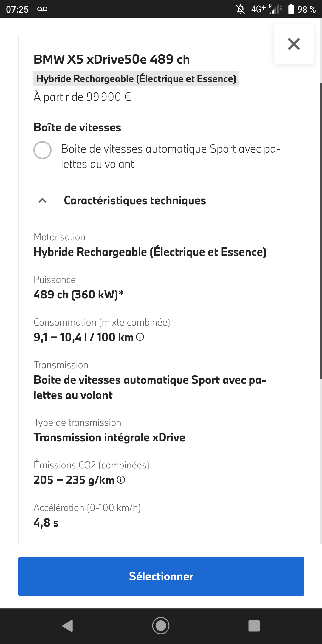
Task: Click the Hybride Rechargeable grey tag
Action: point(136,79)
